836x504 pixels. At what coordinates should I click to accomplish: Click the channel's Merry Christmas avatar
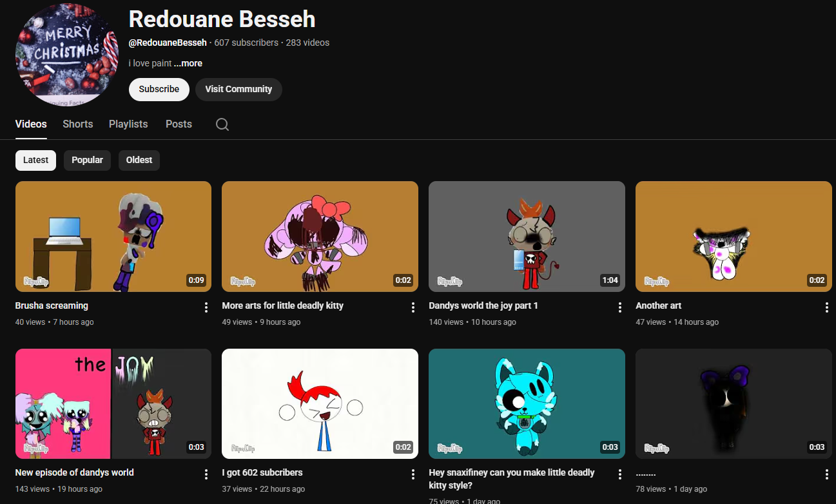(66, 55)
